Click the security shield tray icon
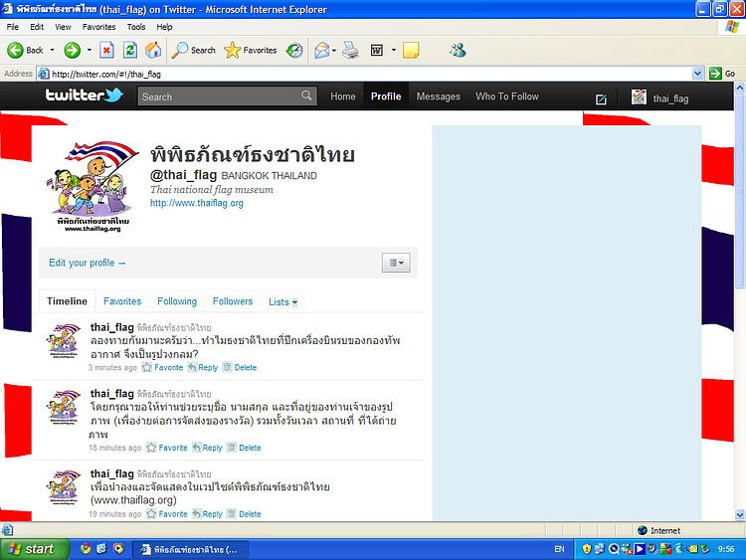 coord(587,549)
